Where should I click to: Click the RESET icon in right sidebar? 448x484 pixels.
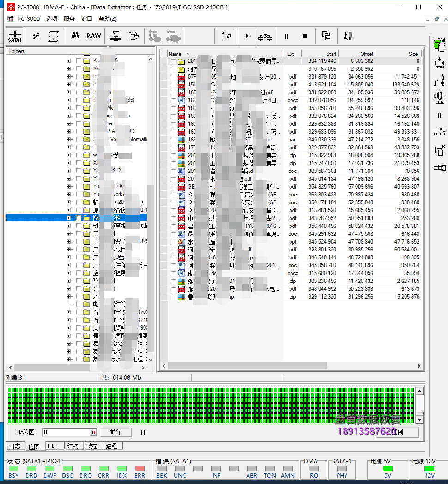pos(440,63)
